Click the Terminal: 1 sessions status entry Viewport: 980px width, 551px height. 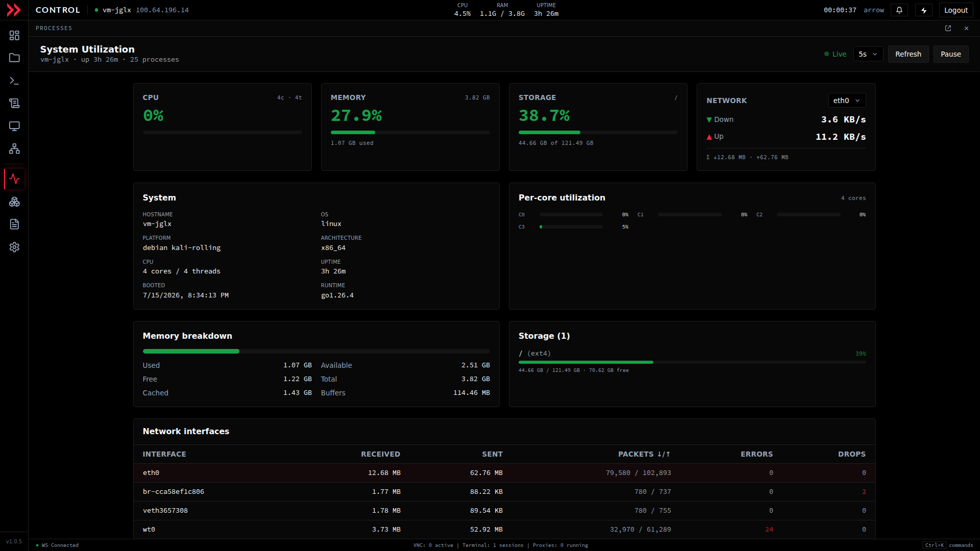[x=493, y=545]
